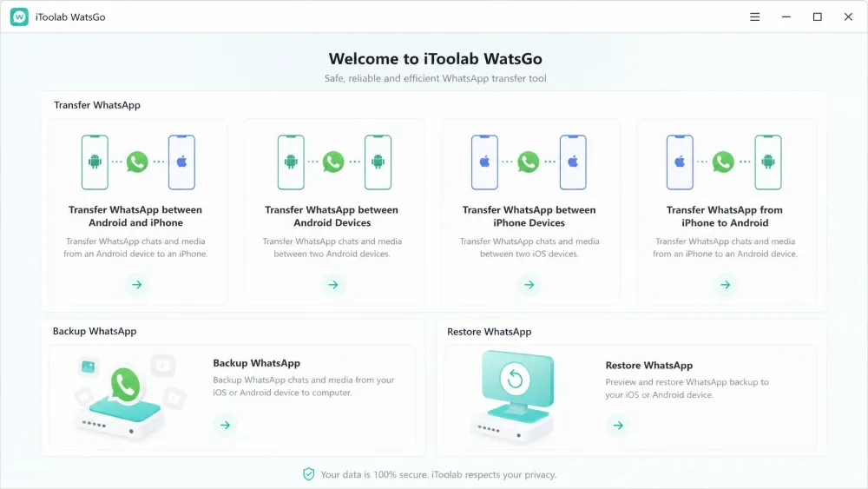Viewport: 868px width, 489px height.
Task: Open Transfer WhatsApp between Android and iPhone title
Action: (135, 216)
